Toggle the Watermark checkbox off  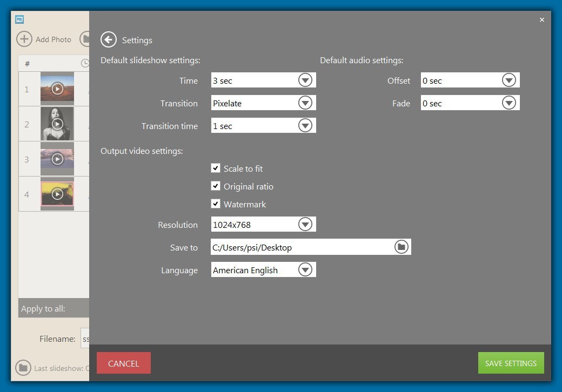point(216,204)
